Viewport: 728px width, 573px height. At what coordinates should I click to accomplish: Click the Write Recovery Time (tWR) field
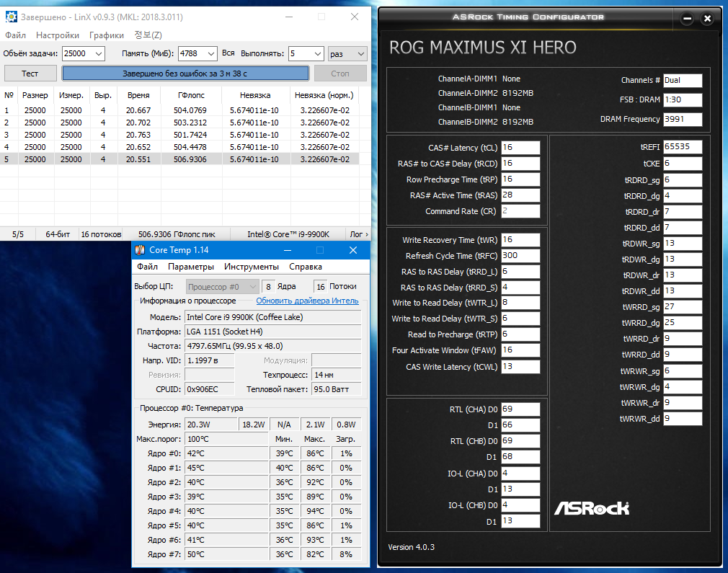point(520,239)
